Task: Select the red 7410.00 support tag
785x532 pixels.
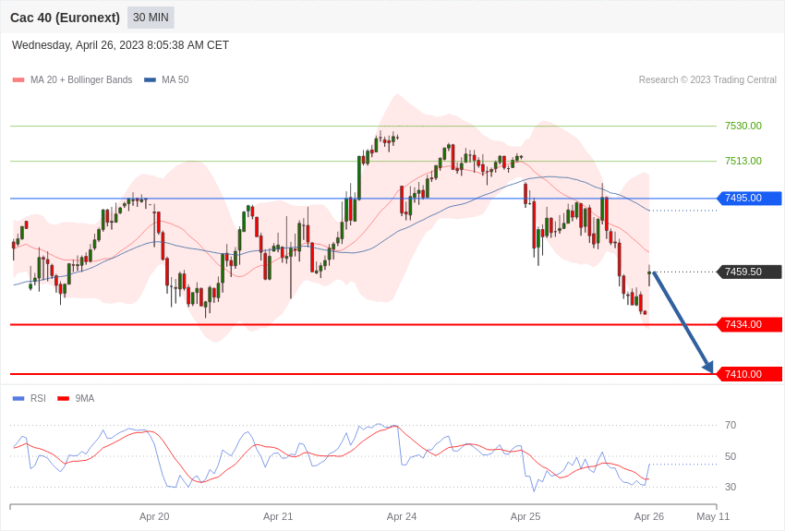Action: click(750, 374)
